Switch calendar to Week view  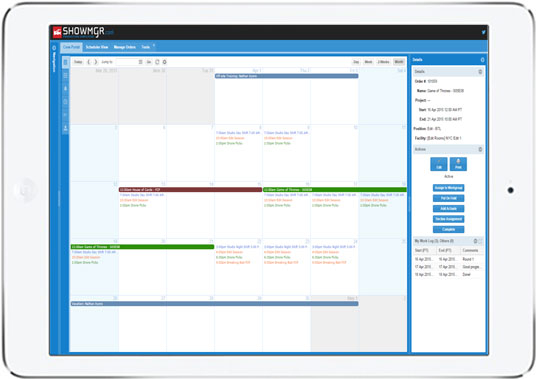(x=368, y=62)
